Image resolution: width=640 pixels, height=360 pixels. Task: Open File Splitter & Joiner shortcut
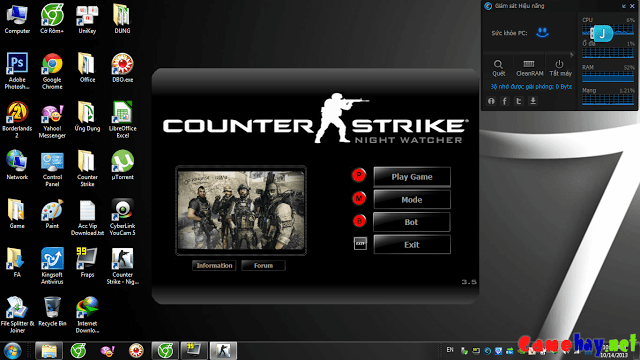pos(17,314)
